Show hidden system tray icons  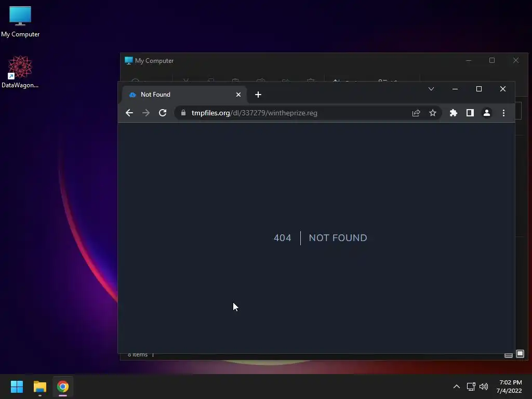point(457,387)
